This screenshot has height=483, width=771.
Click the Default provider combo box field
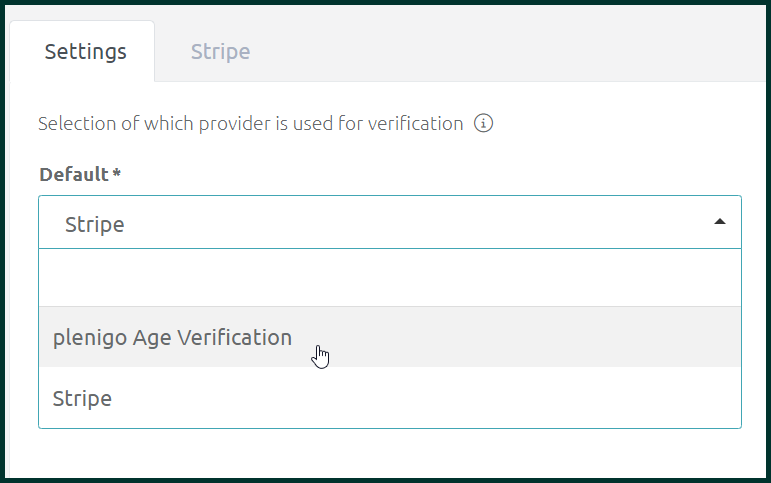tap(389, 222)
